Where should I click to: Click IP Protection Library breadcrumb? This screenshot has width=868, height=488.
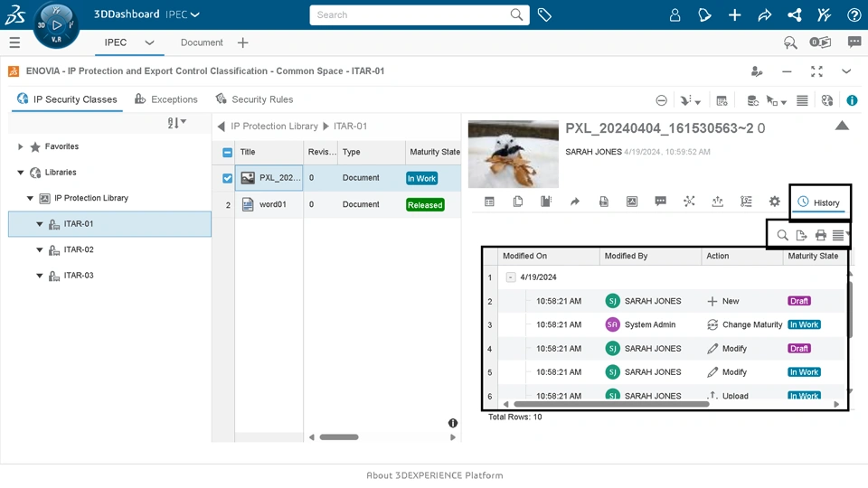click(275, 127)
